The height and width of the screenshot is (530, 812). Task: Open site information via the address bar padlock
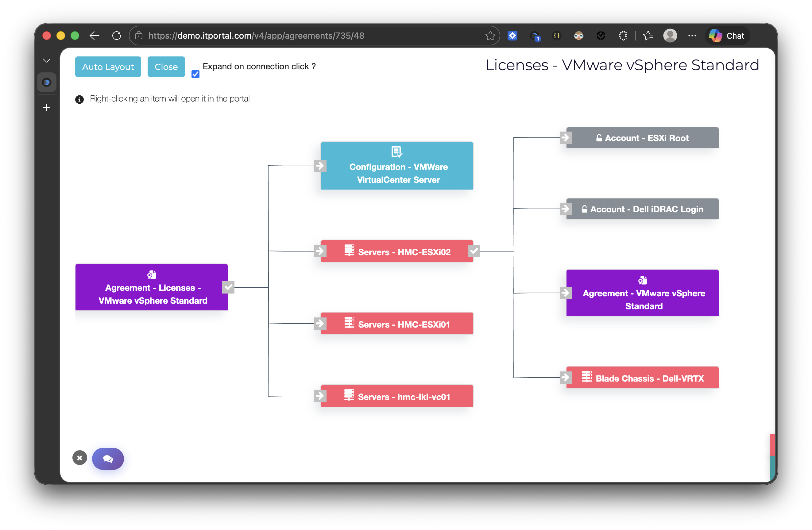tap(138, 36)
